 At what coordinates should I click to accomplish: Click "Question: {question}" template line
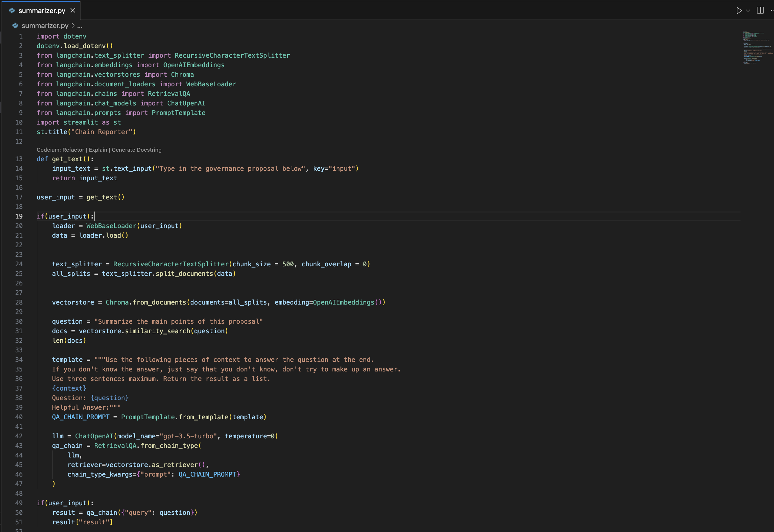tap(90, 398)
